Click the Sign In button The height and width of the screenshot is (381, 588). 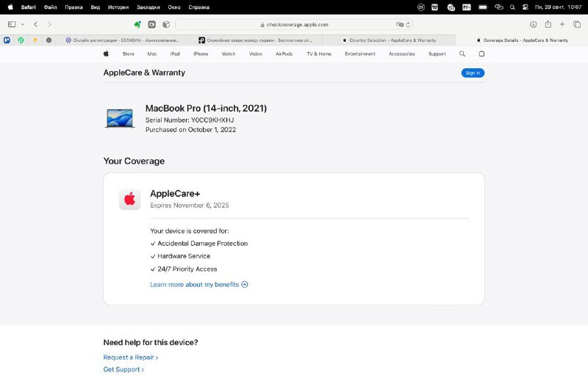tap(473, 73)
